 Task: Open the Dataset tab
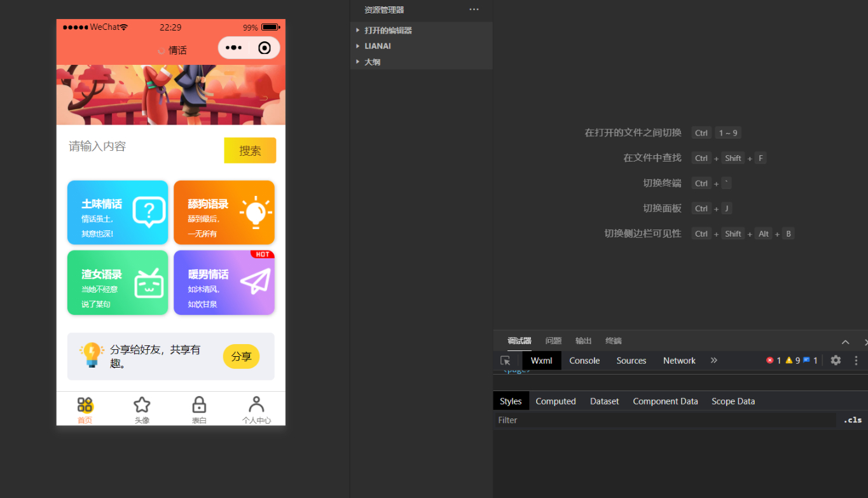(x=604, y=401)
